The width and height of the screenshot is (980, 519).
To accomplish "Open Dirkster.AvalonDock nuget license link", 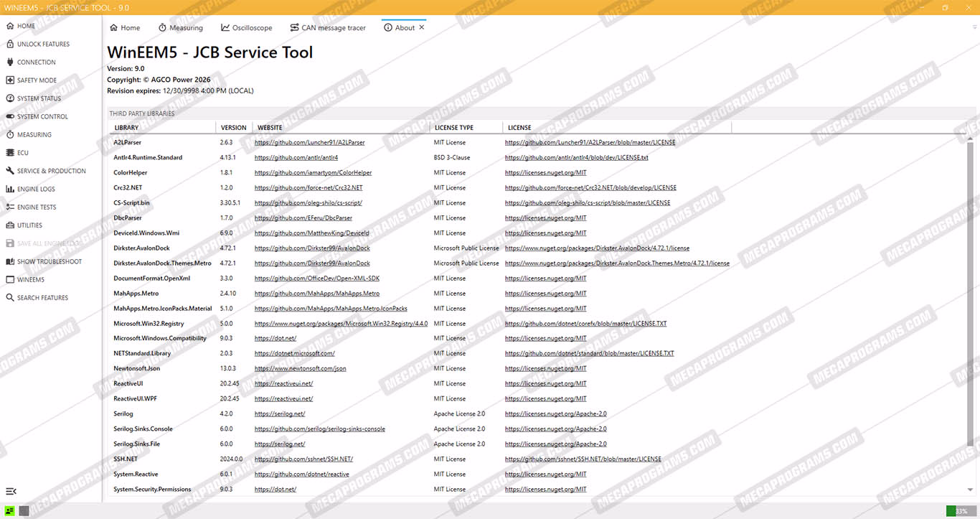I will [x=597, y=248].
